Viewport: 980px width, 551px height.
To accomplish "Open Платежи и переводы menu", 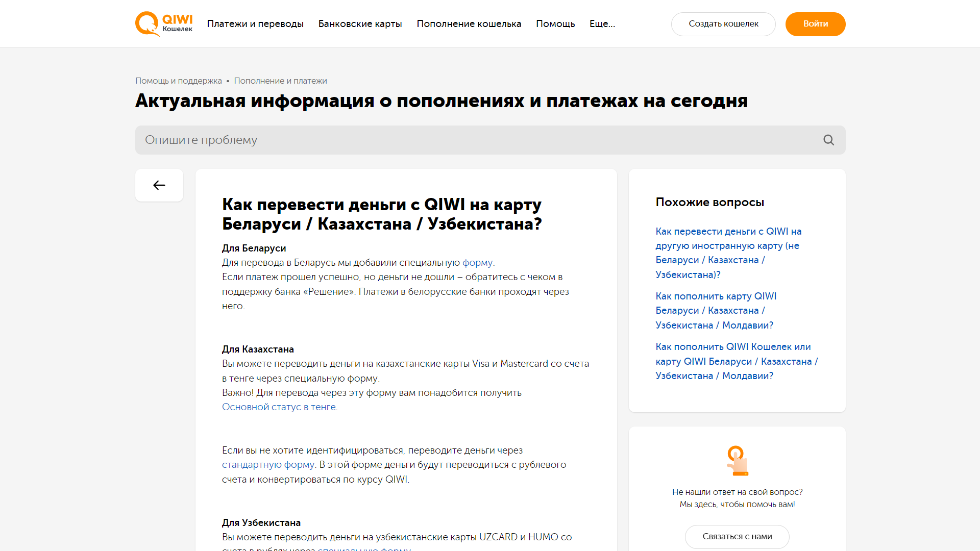I will [255, 24].
